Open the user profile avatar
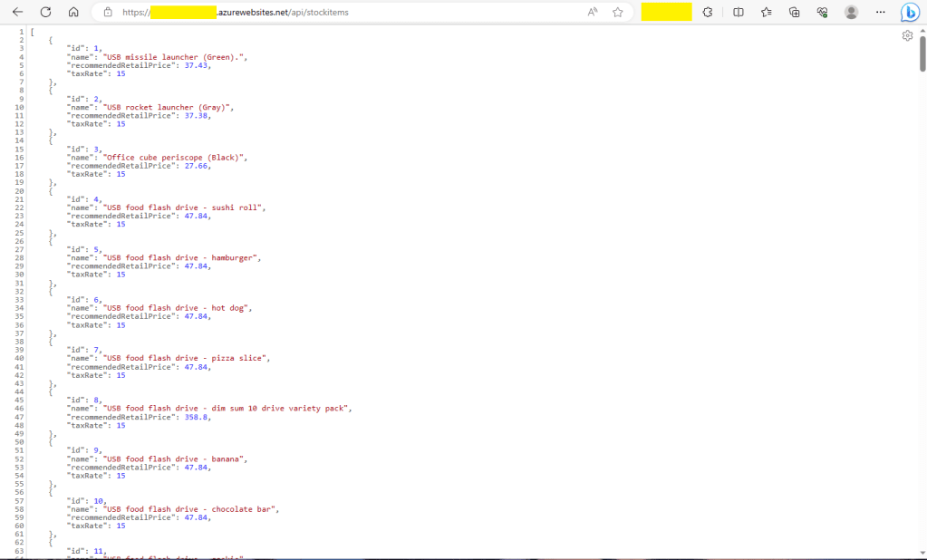Screen dimensions: 927x560 tap(851, 13)
